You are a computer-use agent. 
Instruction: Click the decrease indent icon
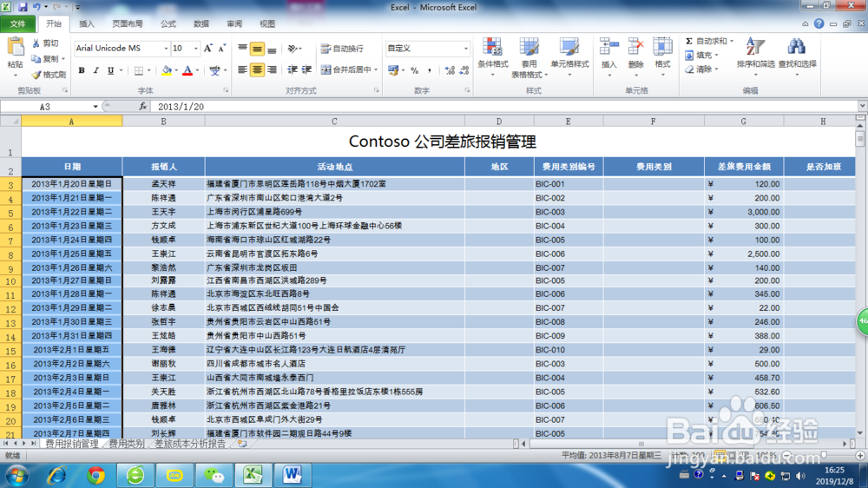tap(293, 69)
